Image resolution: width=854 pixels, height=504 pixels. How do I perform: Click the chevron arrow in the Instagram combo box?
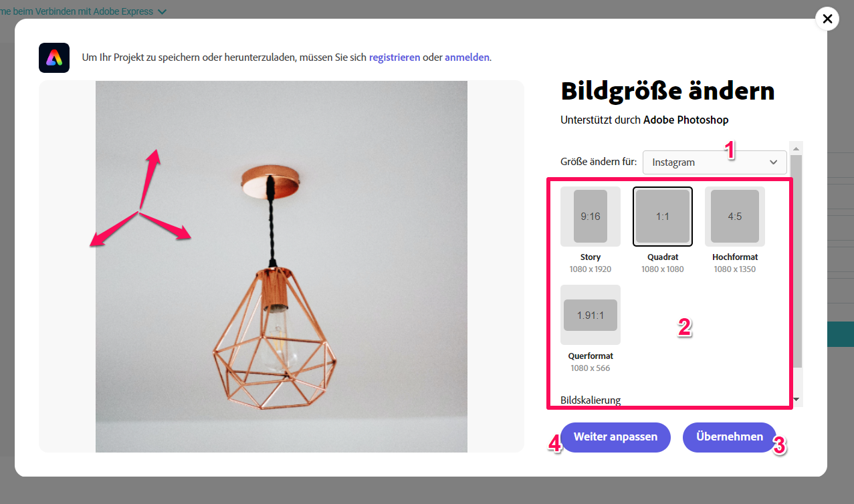[774, 162]
